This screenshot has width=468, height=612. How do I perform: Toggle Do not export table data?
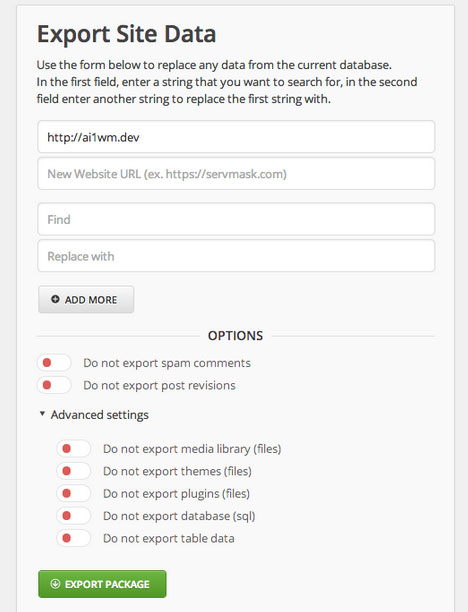pyautogui.click(x=74, y=538)
